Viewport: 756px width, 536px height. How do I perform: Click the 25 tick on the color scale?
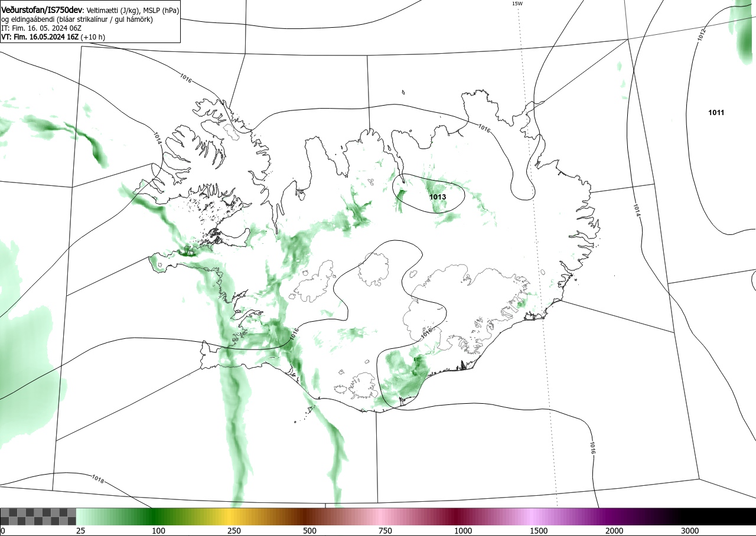point(80,531)
